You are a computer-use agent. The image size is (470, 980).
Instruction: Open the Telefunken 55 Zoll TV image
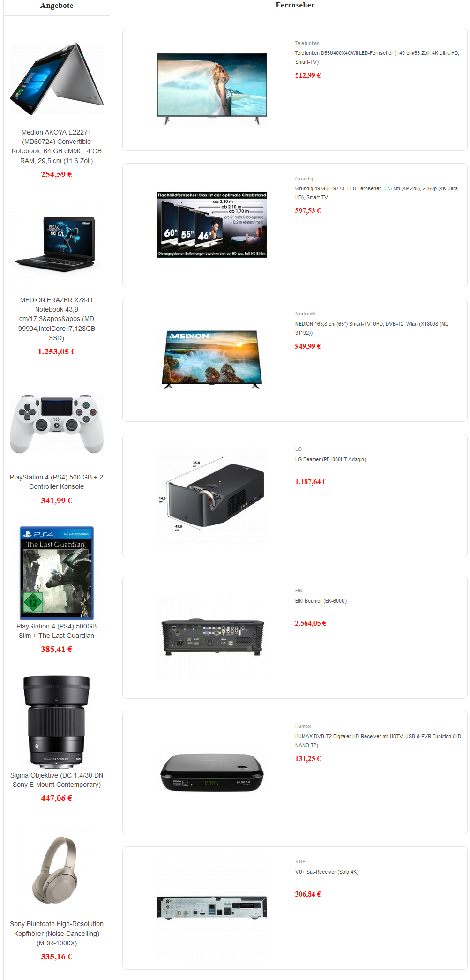click(212, 89)
